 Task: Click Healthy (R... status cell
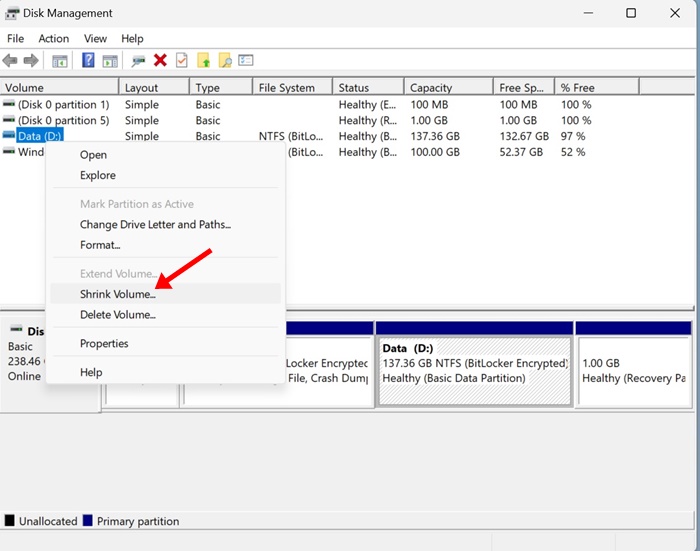pyautogui.click(x=367, y=120)
